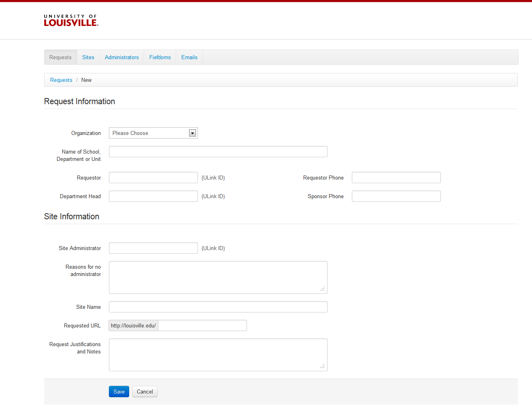This screenshot has height=413, width=532.
Task: Focus the Requested URL text field
Action: click(202, 325)
